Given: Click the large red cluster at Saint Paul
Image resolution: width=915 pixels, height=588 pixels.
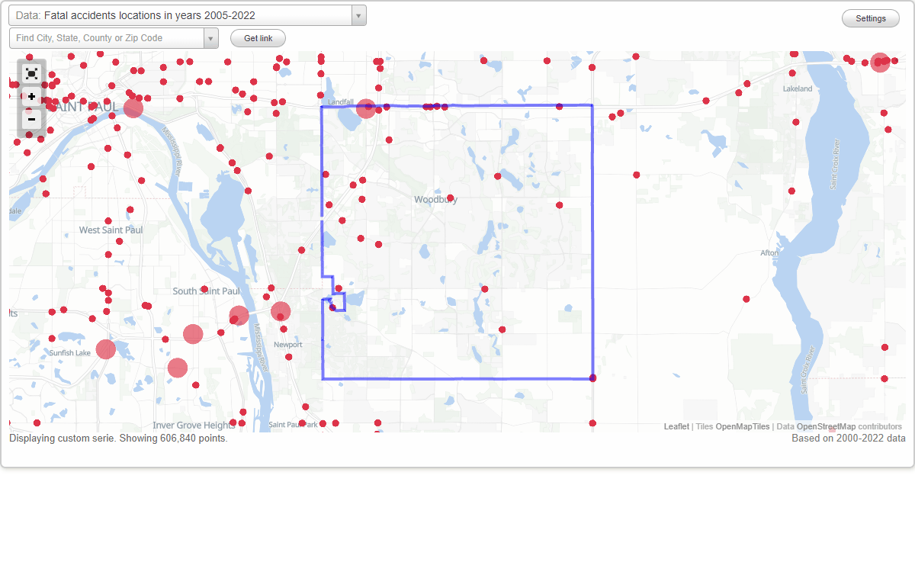Looking at the screenshot, I should click(133, 108).
